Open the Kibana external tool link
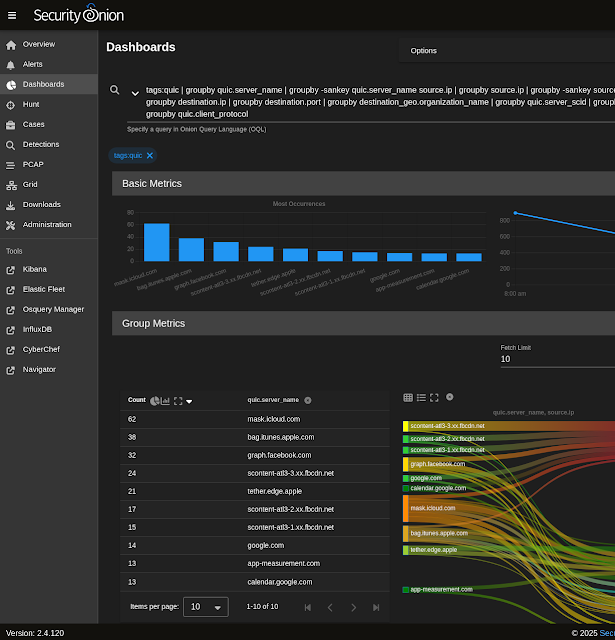 [x=35, y=269]
